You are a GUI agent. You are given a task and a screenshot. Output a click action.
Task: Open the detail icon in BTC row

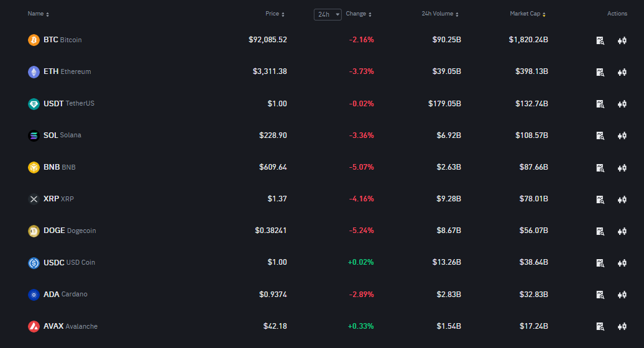(x=600, y=40)
